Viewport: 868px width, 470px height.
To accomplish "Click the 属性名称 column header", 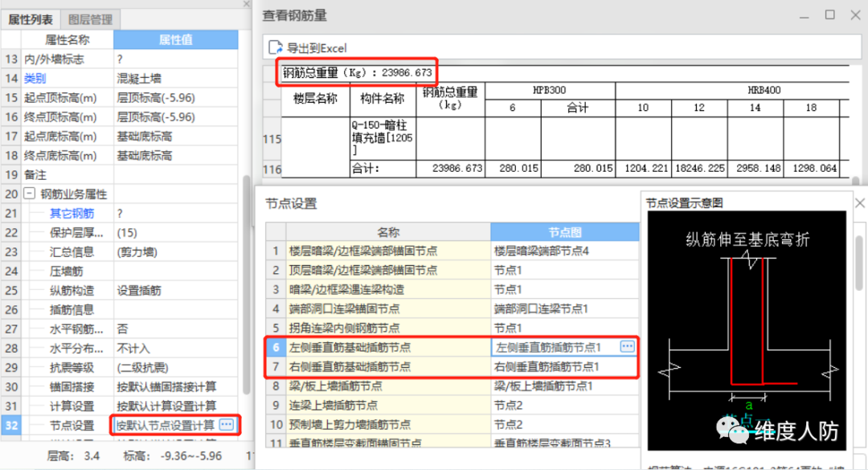I will coord(67,40).
